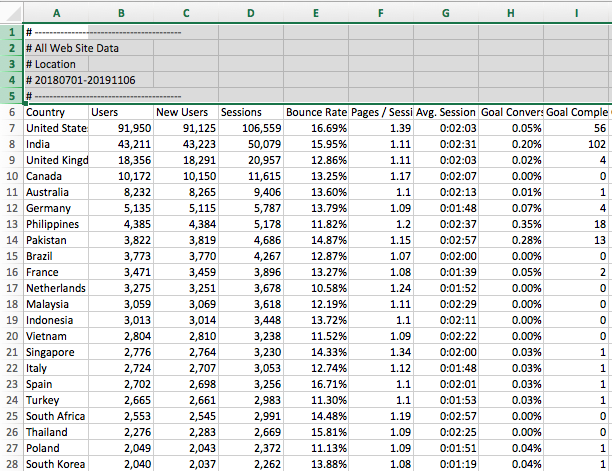Click the 'Users' header cell

click(121, 112)
